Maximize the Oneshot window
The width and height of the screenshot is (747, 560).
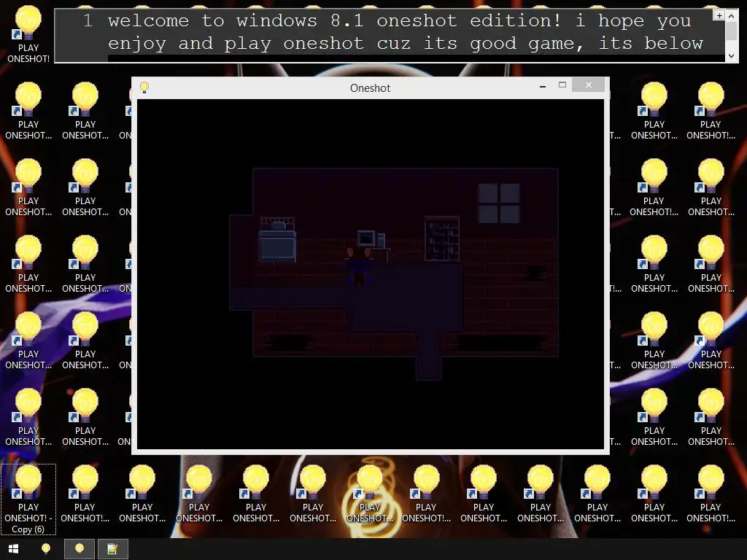562,85
